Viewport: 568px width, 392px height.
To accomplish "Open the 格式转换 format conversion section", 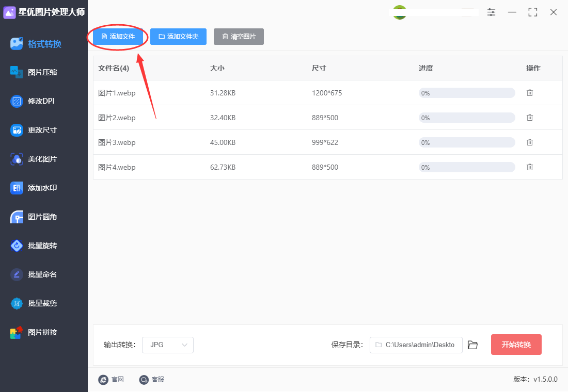I will 36,44.
